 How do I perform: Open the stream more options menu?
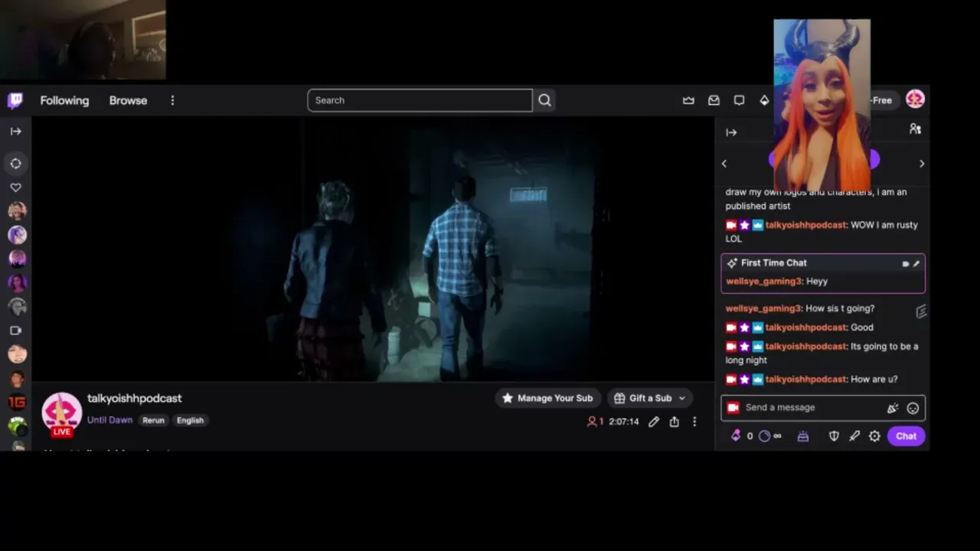click(x=694, y=422)
